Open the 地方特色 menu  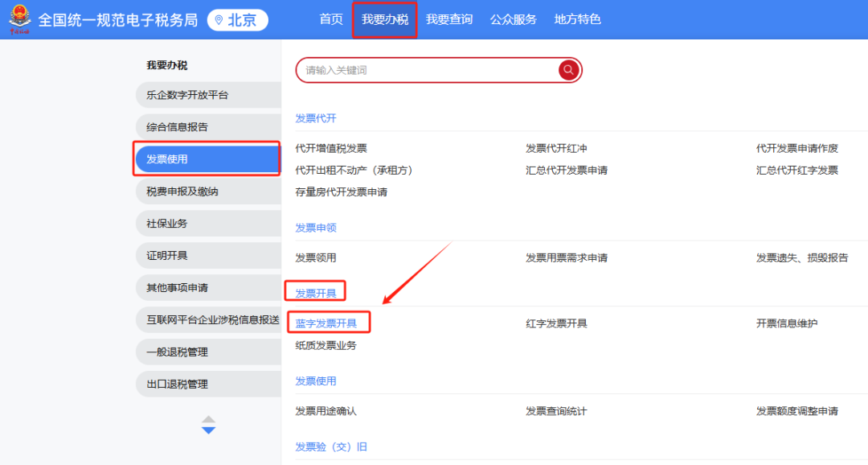tap(577, 19)
